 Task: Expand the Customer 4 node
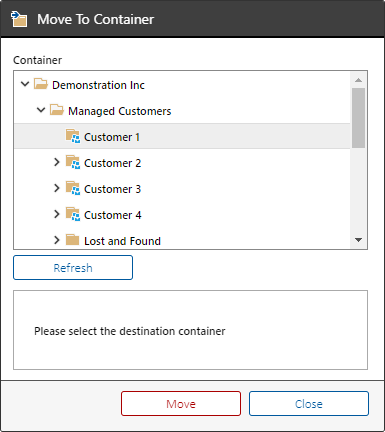point(57,214)
